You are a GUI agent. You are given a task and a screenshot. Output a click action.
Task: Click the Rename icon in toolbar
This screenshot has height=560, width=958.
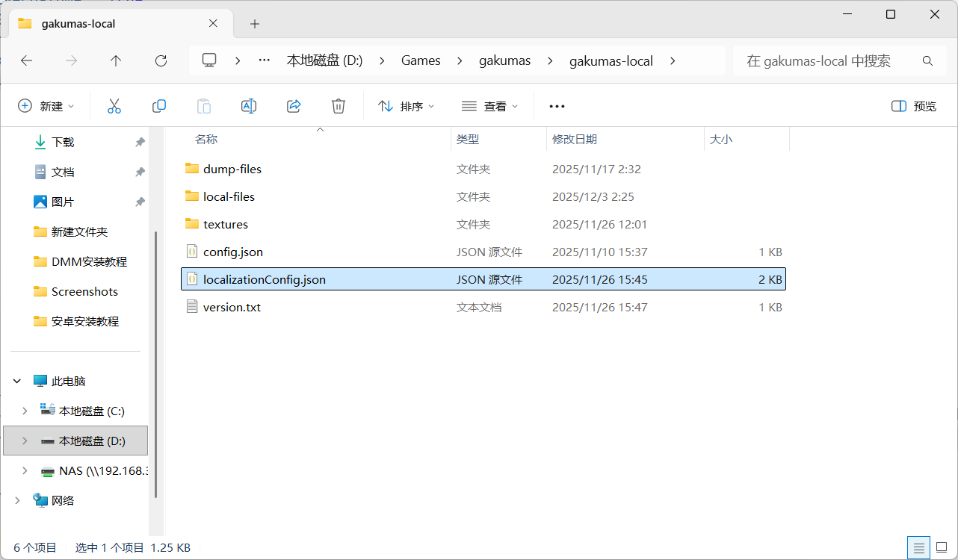(249, 106)
